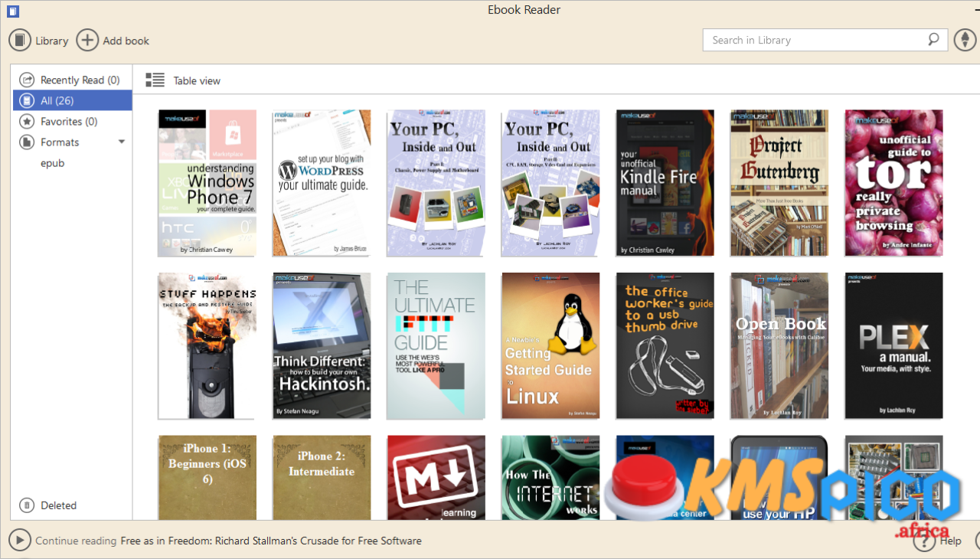Continue reading Free as in Freedom book
Image resolution: width=980 pixels, height=559 pixels.
tap(271, 541)
